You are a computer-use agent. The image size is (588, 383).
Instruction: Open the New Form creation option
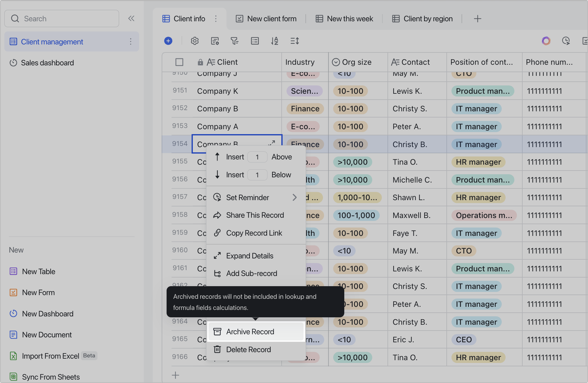pyautogui.click(x=38, y=292)
